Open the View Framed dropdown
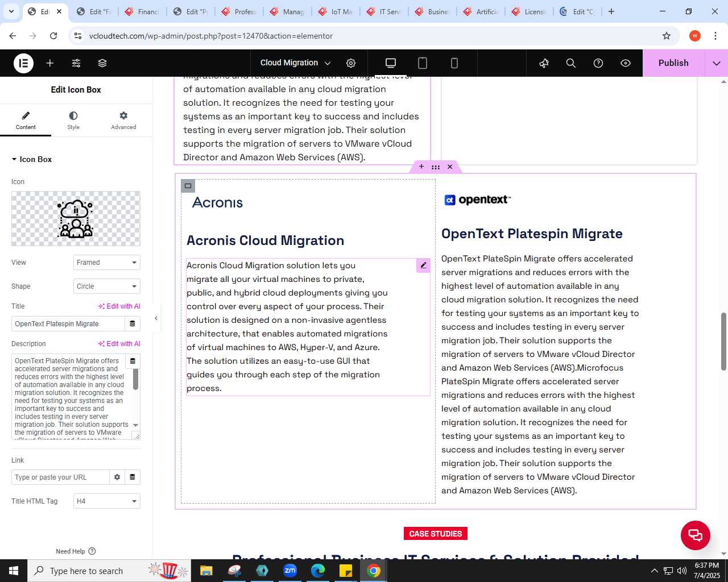Viewport: 728px width, 582px height. coord(107,263)
